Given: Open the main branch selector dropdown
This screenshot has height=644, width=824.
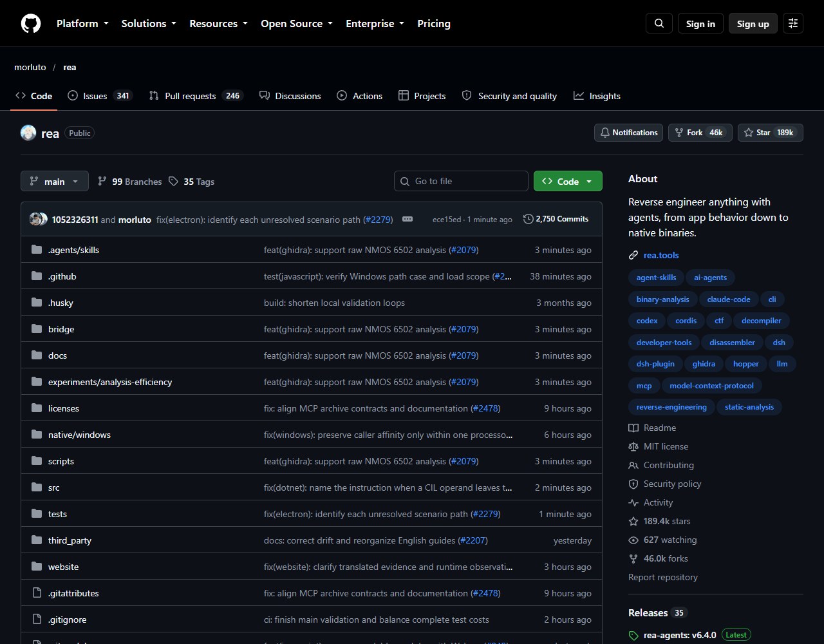Looking at the screenshot, I should tap(55, 181).
